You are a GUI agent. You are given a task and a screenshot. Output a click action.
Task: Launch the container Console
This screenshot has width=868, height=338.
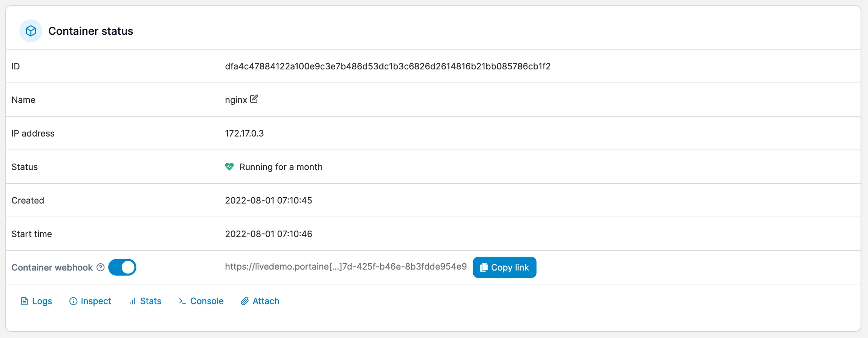click(x=201, y=301)
